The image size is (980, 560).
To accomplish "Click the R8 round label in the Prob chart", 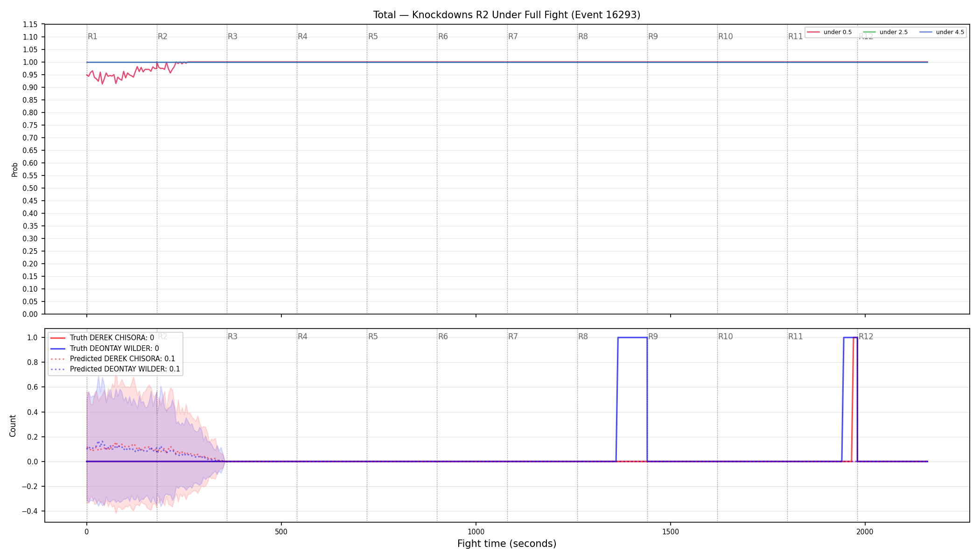I will tap(583, 36).
